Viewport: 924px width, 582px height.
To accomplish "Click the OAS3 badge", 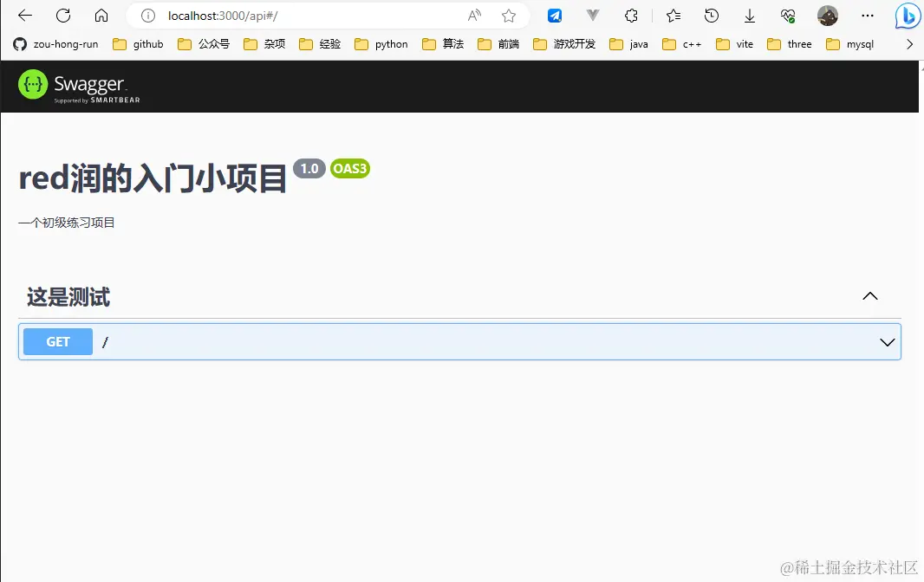I will point(350,169).
